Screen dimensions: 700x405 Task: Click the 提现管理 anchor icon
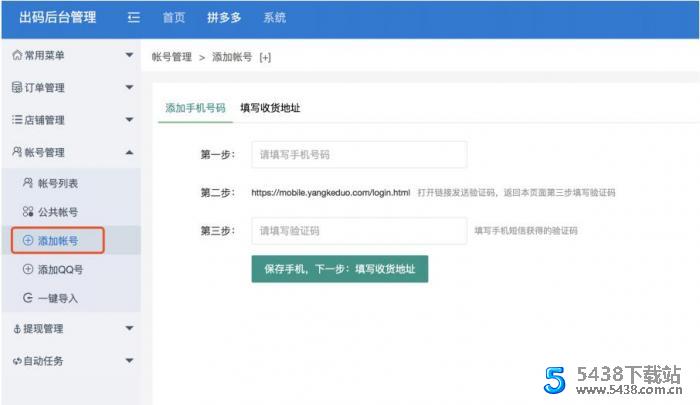click(x=16, y=328)
